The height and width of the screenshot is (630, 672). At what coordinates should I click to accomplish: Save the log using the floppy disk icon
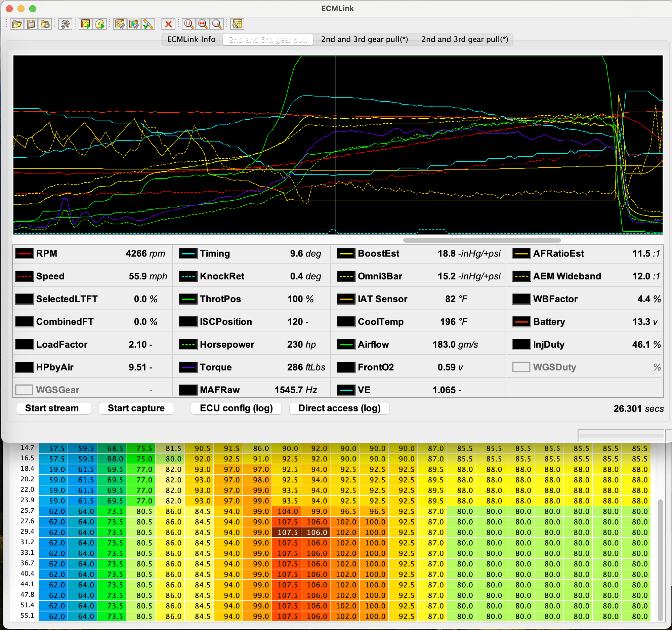(x=31, y=24)
